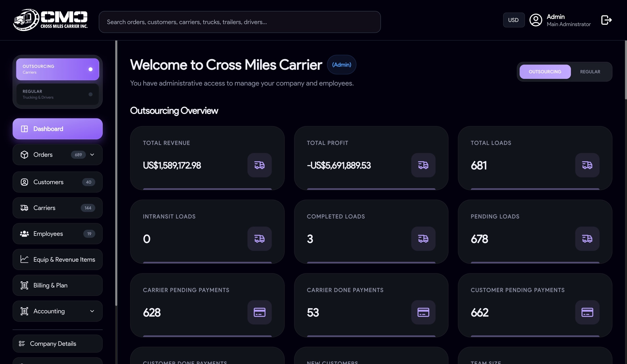Click the 19 Employees count badge

[x=89, y=234]
